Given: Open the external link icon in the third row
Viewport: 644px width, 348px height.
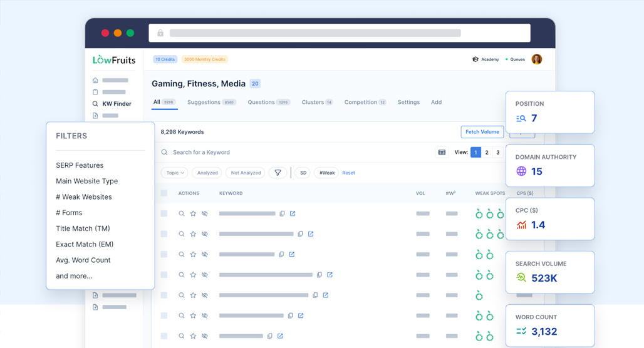Looking at the screenshot, I should (x=291, y=255).
